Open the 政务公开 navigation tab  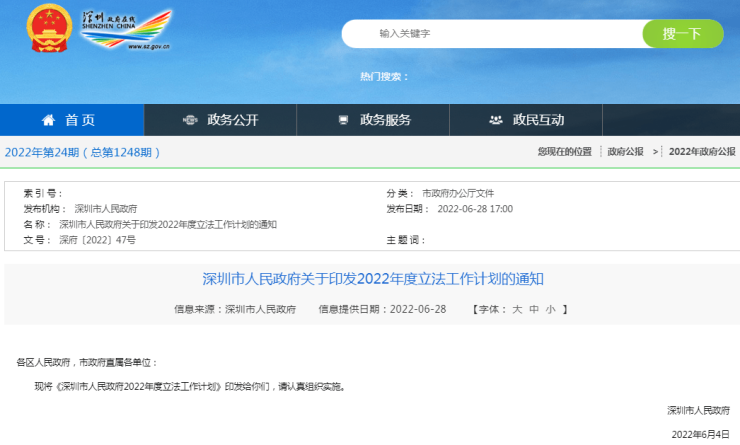tap(220, 120)
